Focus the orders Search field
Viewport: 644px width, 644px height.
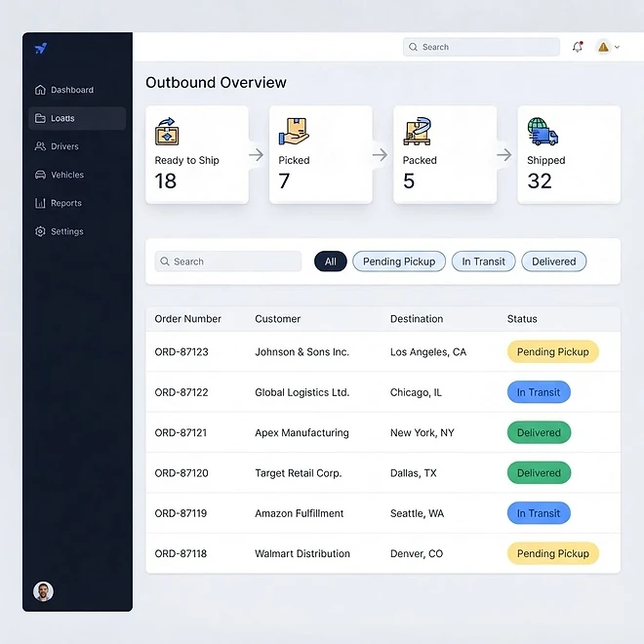pos(228,262)
